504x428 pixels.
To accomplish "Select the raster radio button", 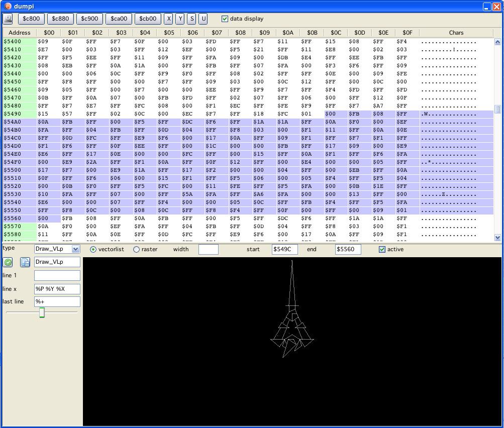I will (x=136, y=250).
